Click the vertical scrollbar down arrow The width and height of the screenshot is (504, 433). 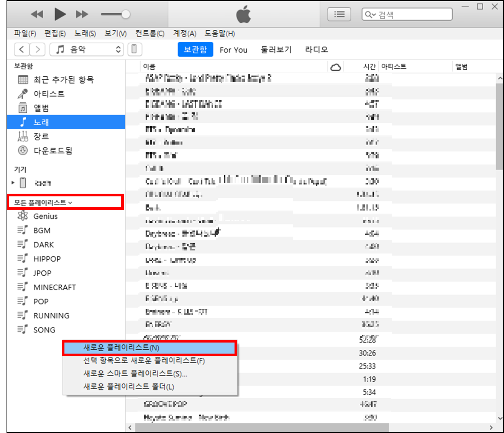point(500,418)
